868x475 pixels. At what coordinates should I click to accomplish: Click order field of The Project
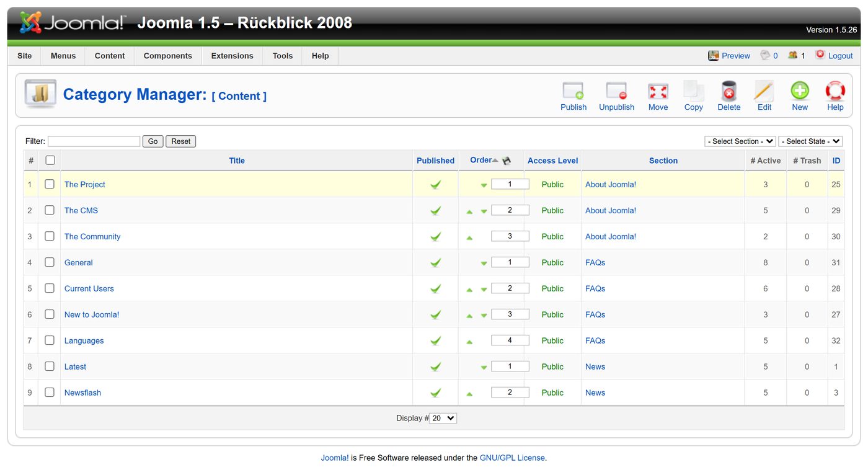[x=510, y=184]
